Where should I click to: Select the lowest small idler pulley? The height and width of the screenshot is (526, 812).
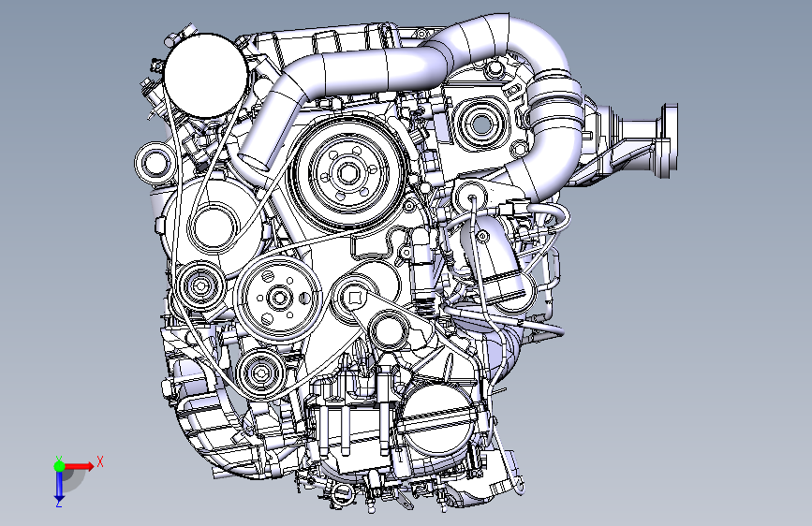(259, 373)
